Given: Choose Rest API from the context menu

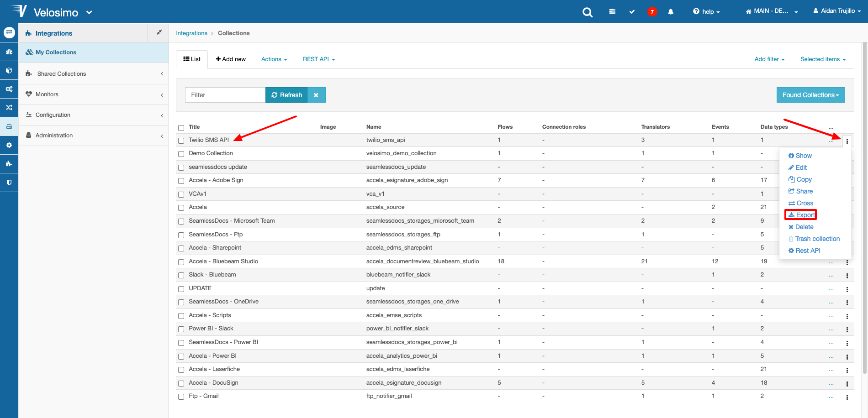Looking at the screenshot, I should click(804, 251).
